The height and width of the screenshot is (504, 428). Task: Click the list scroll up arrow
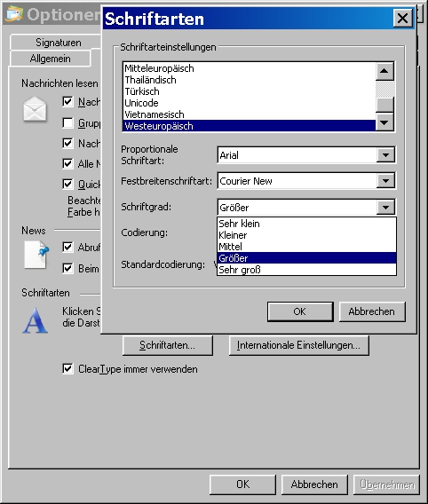pos(384,71)
